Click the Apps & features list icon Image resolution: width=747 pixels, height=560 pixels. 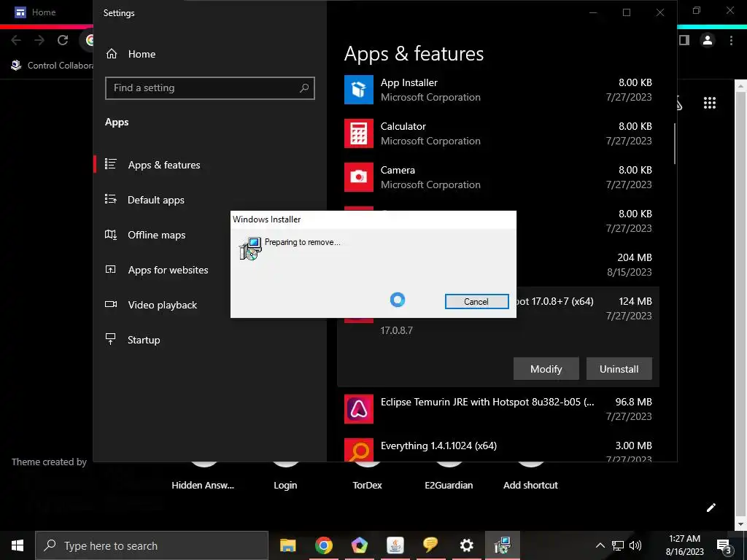pyautogui.click(x=111, y=164)
